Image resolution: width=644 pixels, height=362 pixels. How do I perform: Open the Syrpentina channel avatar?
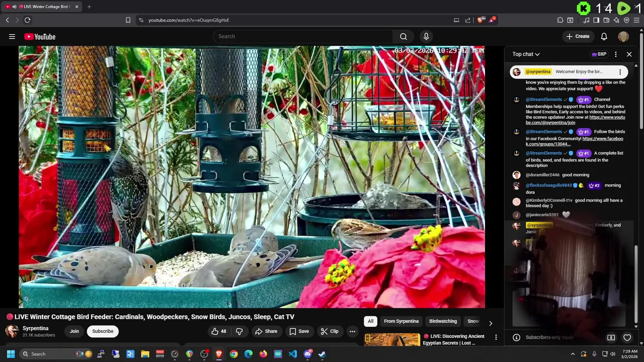pyautogui.click(x=12, y=331)
